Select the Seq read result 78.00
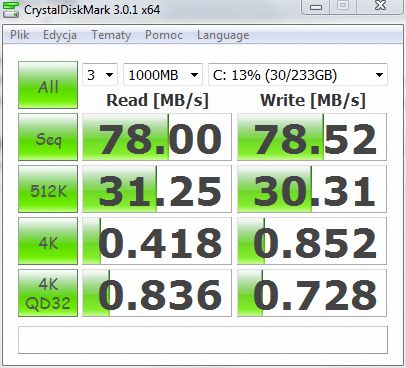406x368 pixels. click(157, 137)
